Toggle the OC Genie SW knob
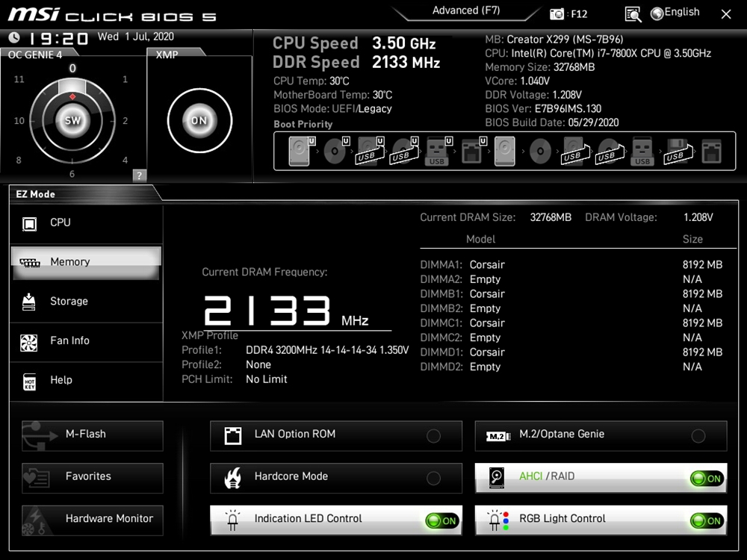 [x=72, y=120]
